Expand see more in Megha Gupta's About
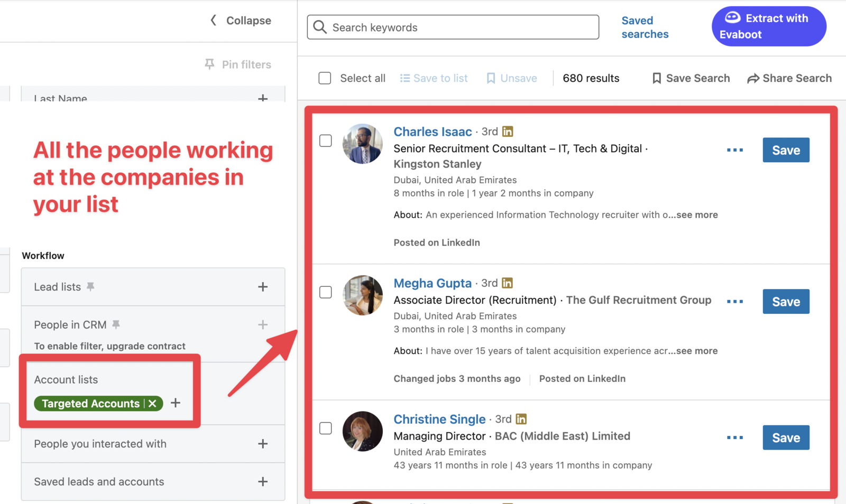This screenshot has height=504, width=846. pyautogui.click(x=697, y=351)
